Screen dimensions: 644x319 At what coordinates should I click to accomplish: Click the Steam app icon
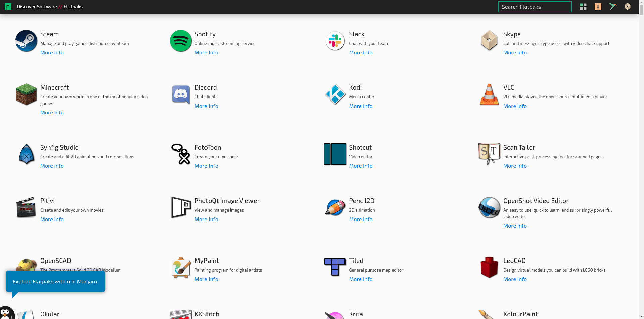pos(26,41)
